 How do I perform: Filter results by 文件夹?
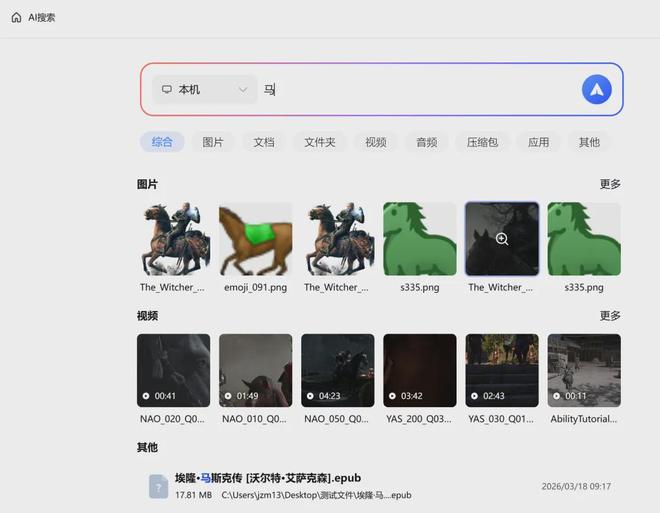(x=320, y=142)
